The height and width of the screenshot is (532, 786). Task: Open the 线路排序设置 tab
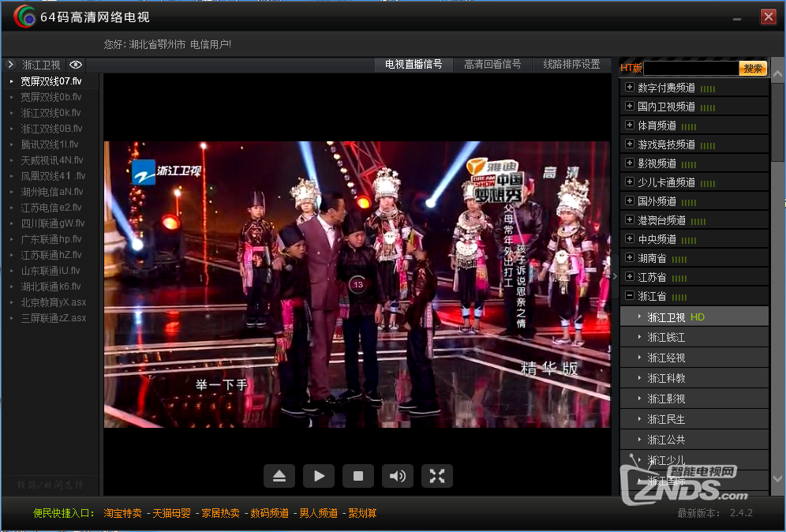tap(571, 65)
